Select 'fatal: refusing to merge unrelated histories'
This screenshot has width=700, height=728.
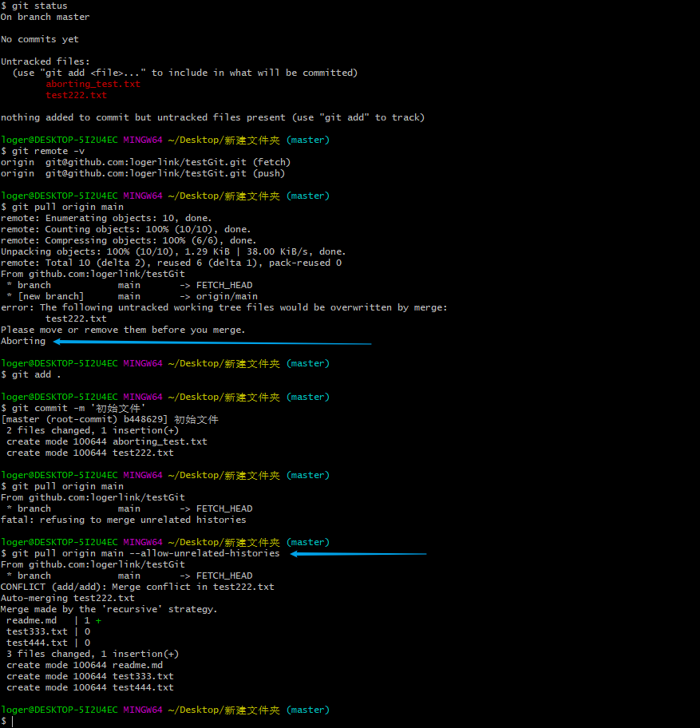point(124,520)
